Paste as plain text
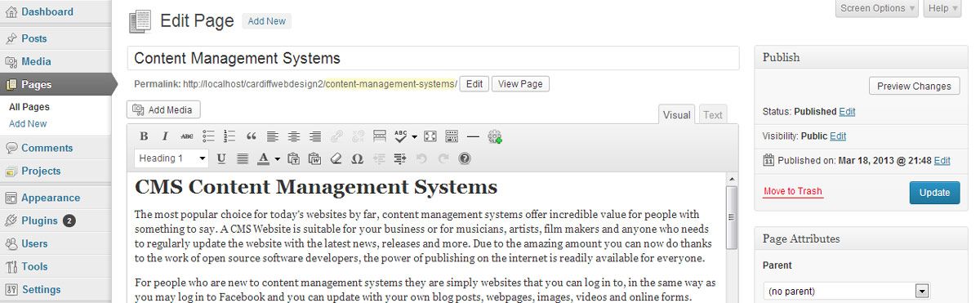The width and height of the screenshot is (980, 303). point(294,158)
